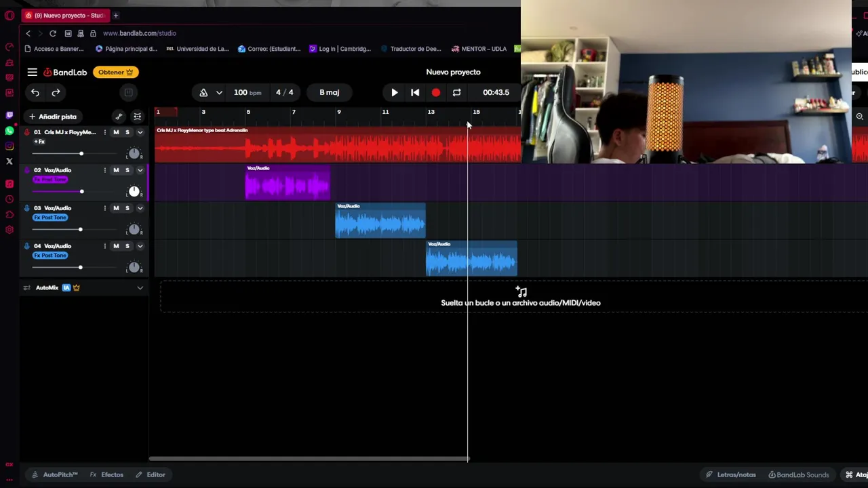Solo track 04 Voz/Audio

127,246
